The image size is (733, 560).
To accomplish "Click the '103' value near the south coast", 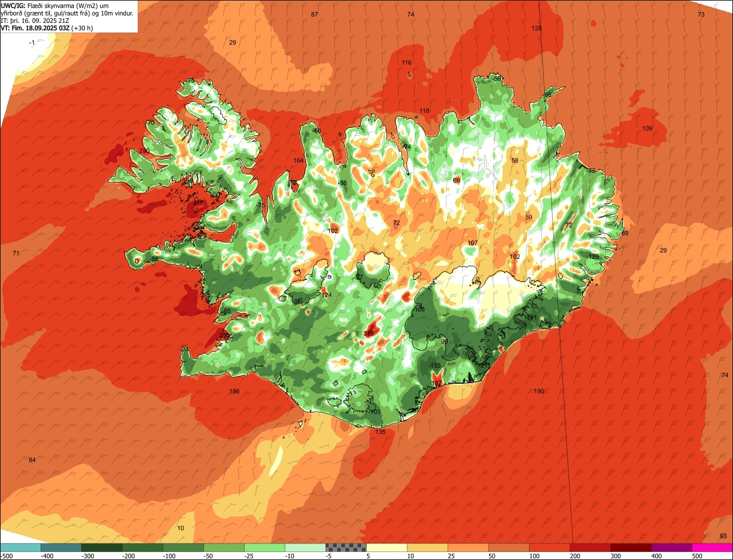I will [376, 412].
